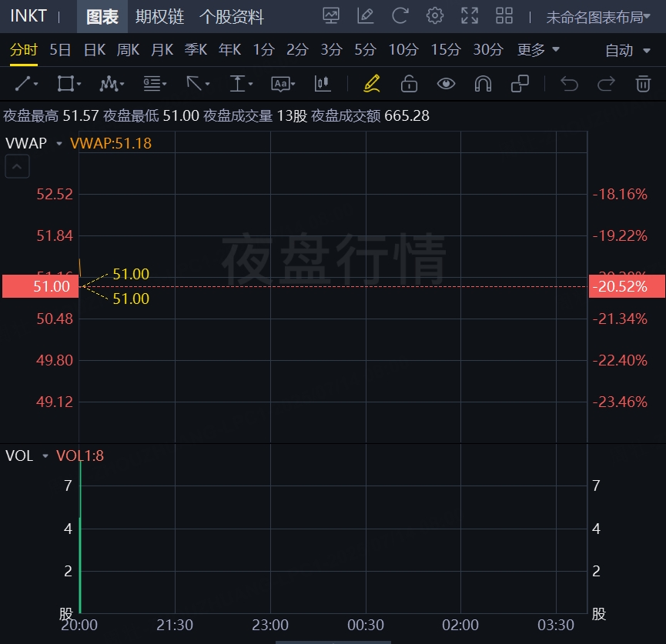Open the 自动 dropdown

pyautogui.click(x=628, y=51)
